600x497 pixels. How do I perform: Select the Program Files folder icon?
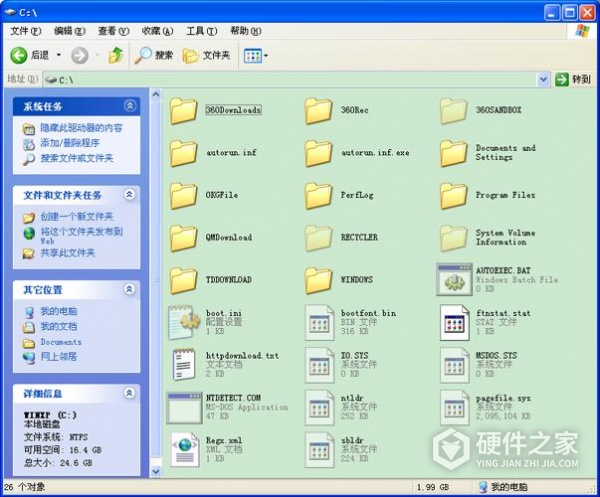453,196
